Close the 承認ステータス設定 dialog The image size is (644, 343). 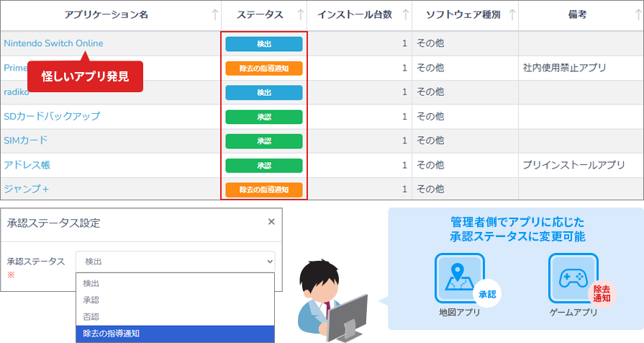point(271,222)
